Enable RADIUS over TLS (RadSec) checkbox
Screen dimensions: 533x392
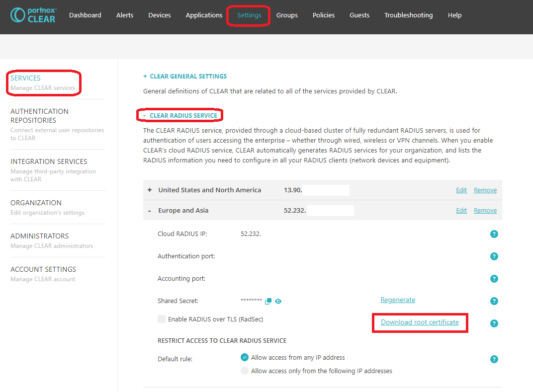coord(162,319)
